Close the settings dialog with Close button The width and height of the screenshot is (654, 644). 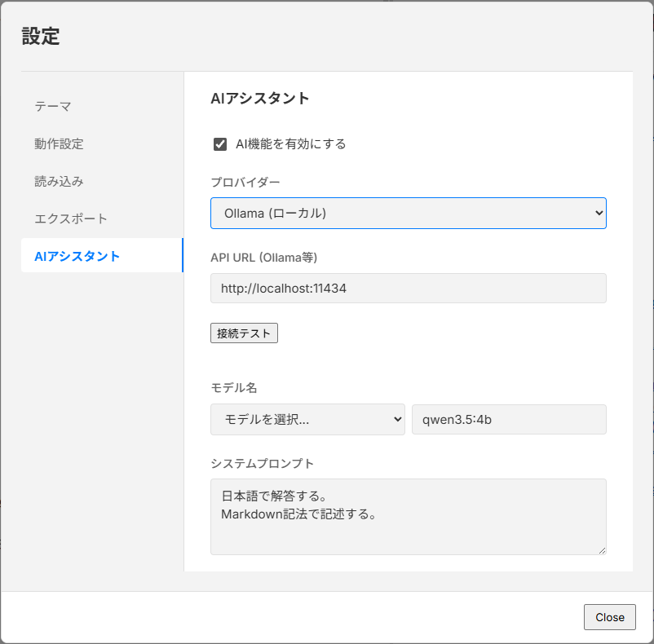[610, 617]
